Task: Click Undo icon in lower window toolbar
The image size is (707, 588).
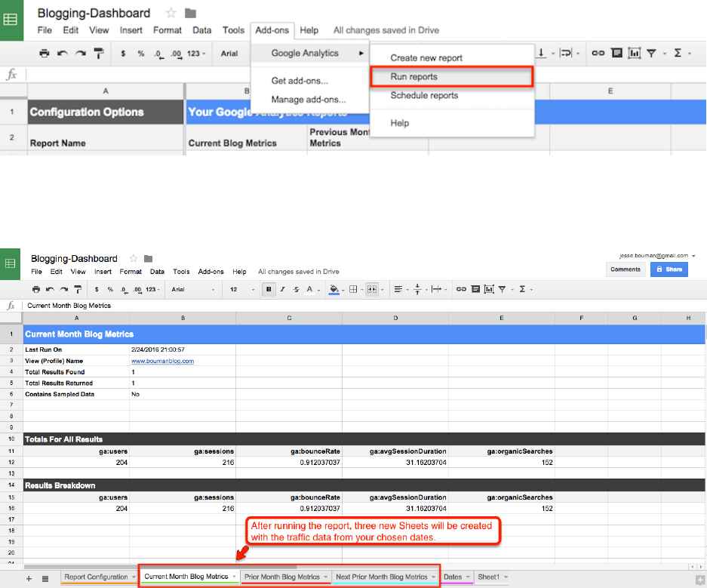Action: (50, 290)
